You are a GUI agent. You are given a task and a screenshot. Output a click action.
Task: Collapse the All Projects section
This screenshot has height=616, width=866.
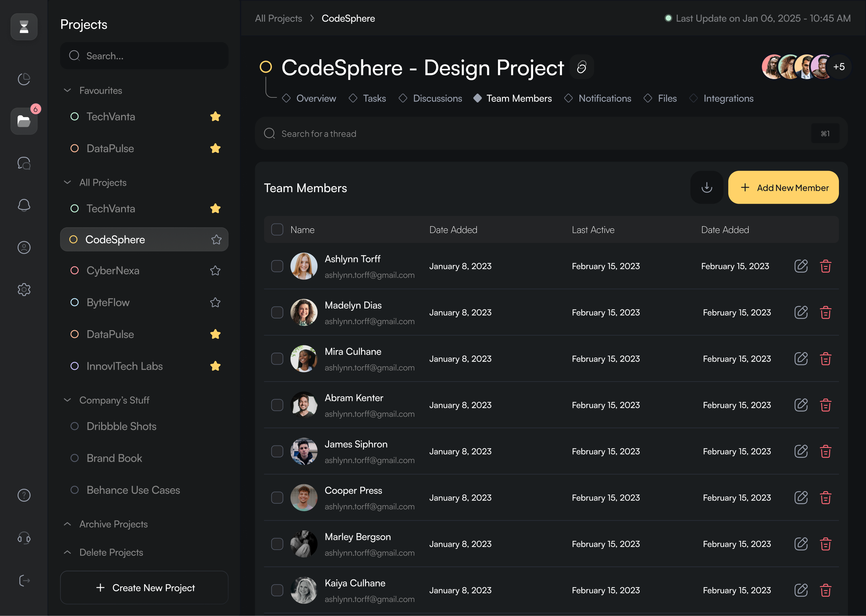(x=68, y=182)
